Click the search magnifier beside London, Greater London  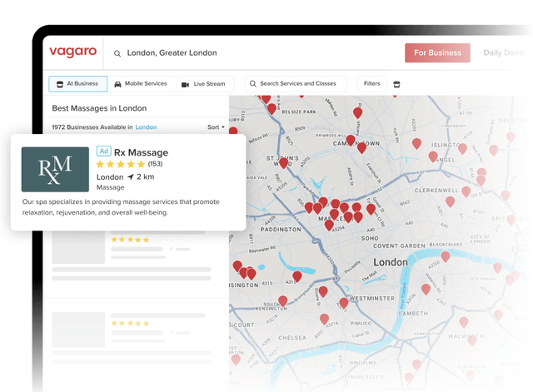[x=117, y=53]
